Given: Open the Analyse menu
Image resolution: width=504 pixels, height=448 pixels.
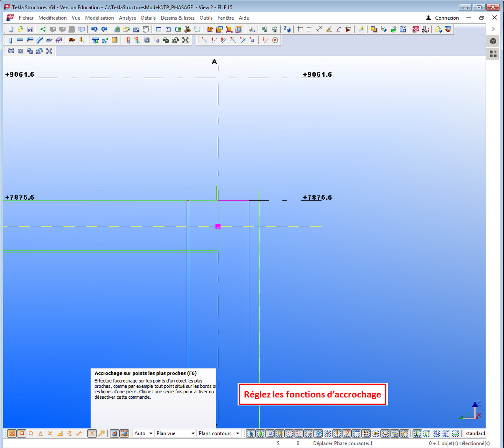Looking at the screenshot, I should pyautogui.click(x=127, y=18).
